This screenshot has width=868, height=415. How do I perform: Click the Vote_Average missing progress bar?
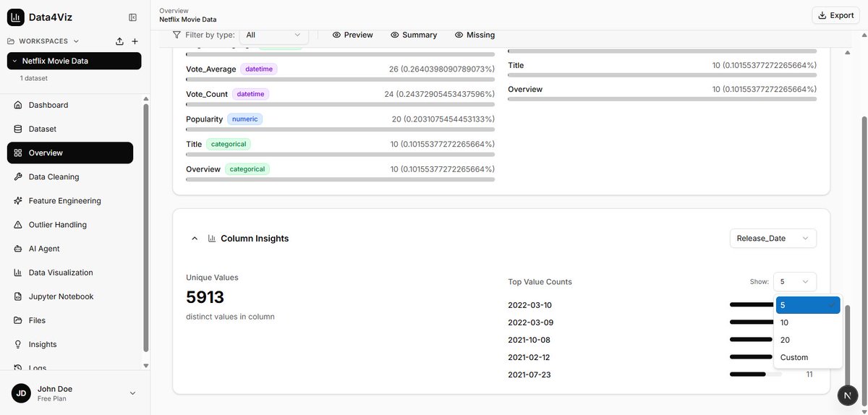pos(340,80)
